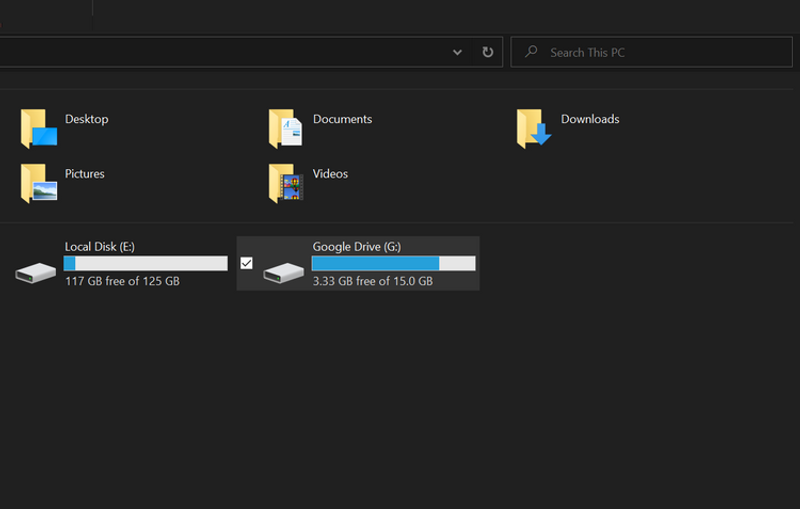Select the Downloads folder icon
The image size is (800, 509).
point(534,129)
